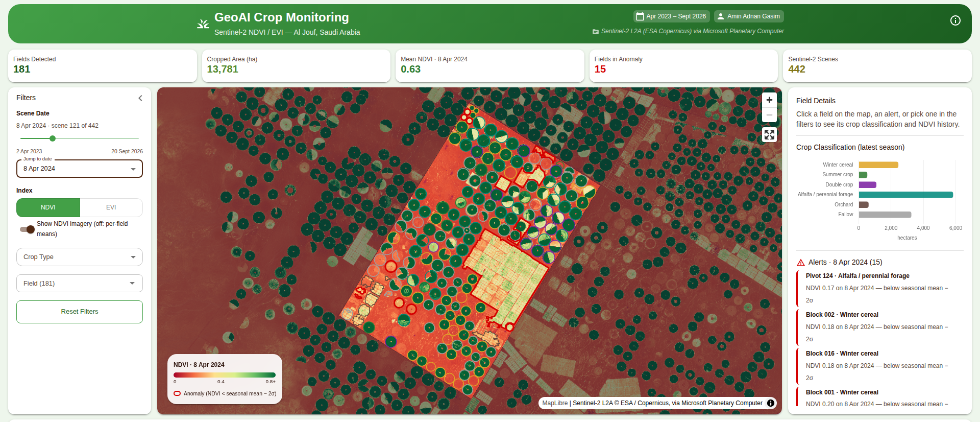Click the '8 Apr 2024 · scene 121 of 442' text
Viewport: 980px width, 422px height.
(57, 126)
